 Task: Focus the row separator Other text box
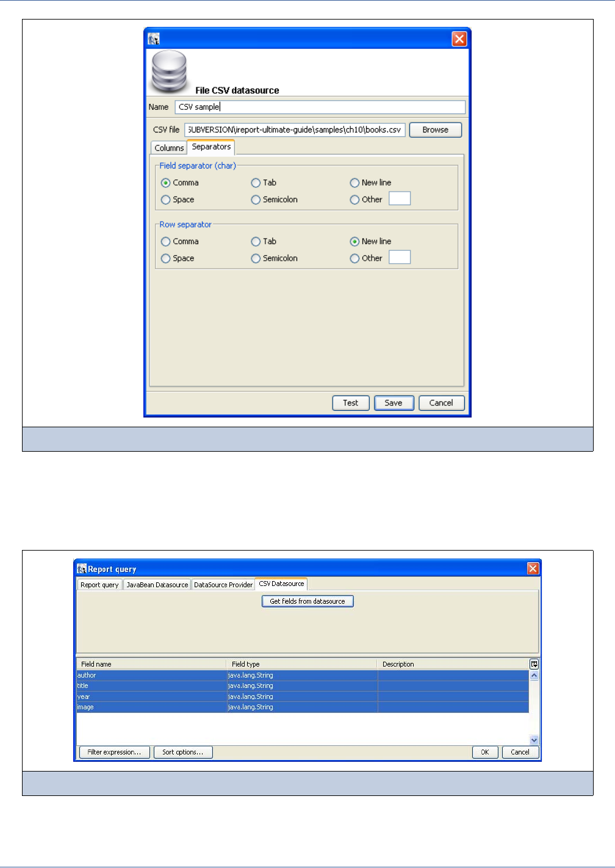(x=400, y=257)
